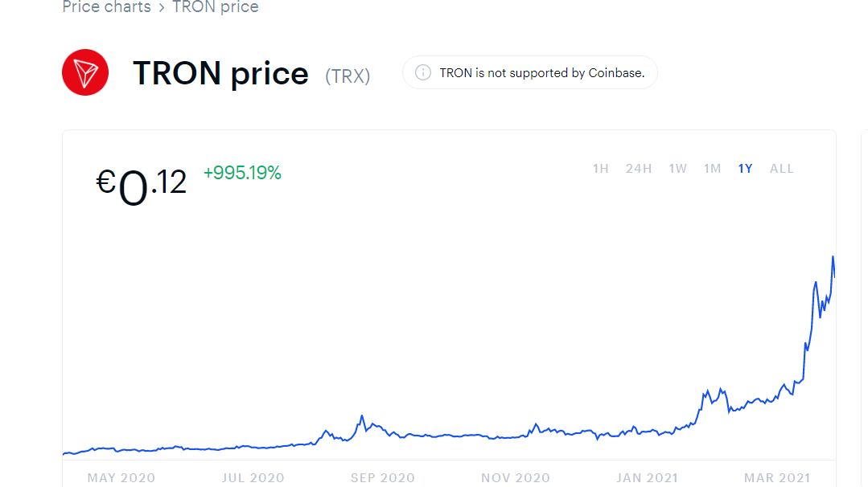868x487 pixels.
Task: Click the red TRON logo icon
Action: (x=85, y=72)
